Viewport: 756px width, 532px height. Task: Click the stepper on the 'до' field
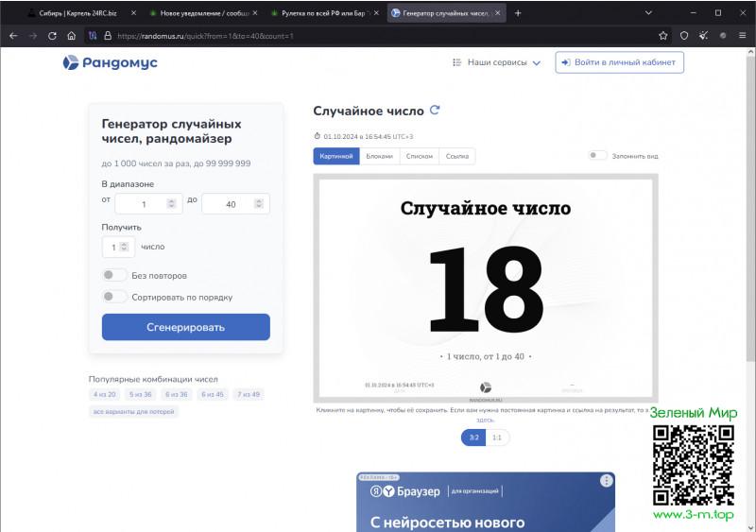258,204
